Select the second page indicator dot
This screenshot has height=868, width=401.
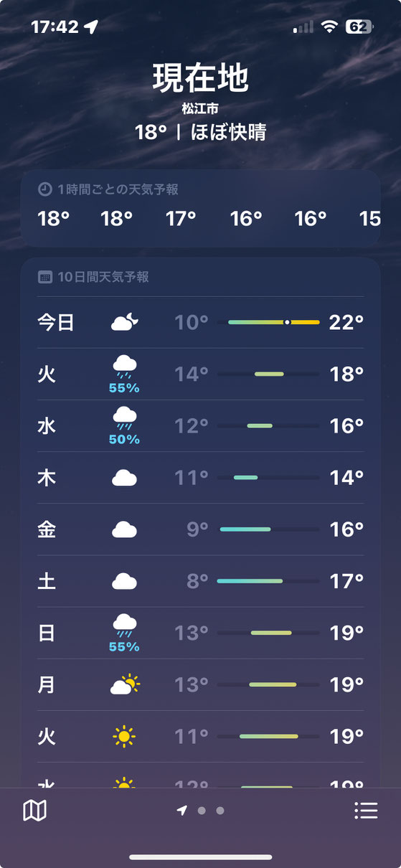[202, 811]
